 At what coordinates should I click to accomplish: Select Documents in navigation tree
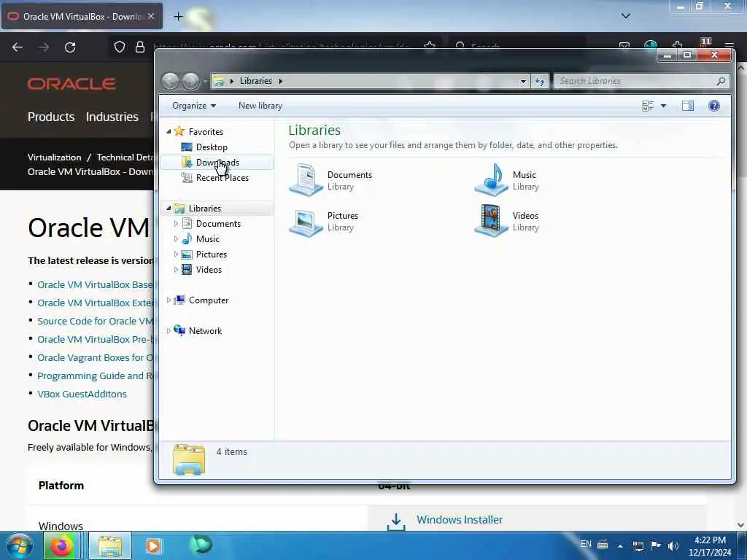click(x=218, y=224)
